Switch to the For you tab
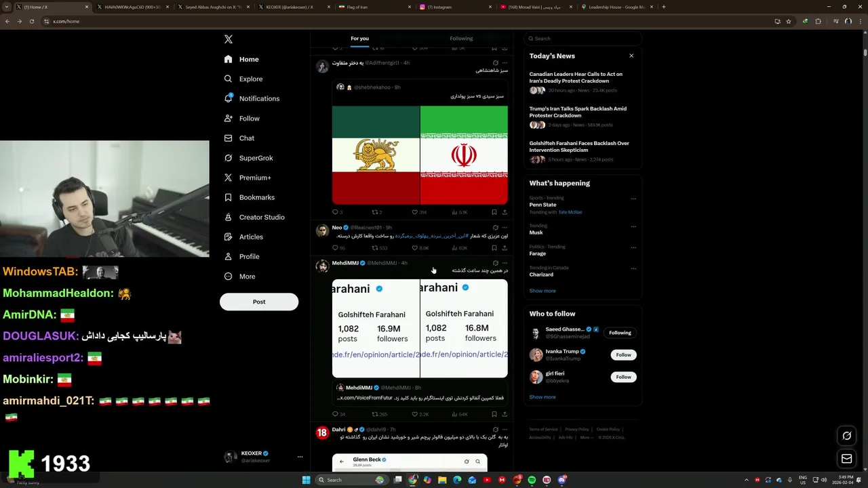The width and height of the screenshot is (868, 488). tap(359, 39)
